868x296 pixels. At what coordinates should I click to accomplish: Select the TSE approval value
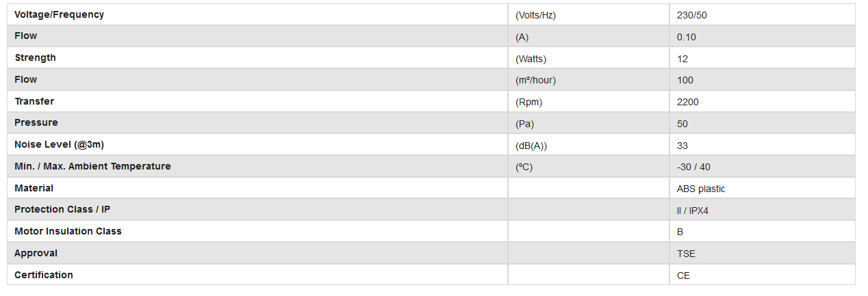[x=685, y=254]
